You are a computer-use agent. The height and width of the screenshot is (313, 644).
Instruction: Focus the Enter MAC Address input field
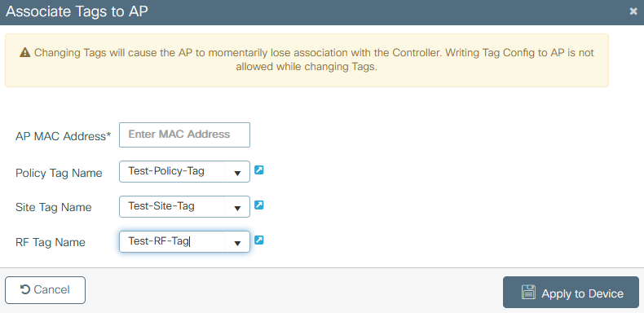pyautogui.click(x=184, y=134)
